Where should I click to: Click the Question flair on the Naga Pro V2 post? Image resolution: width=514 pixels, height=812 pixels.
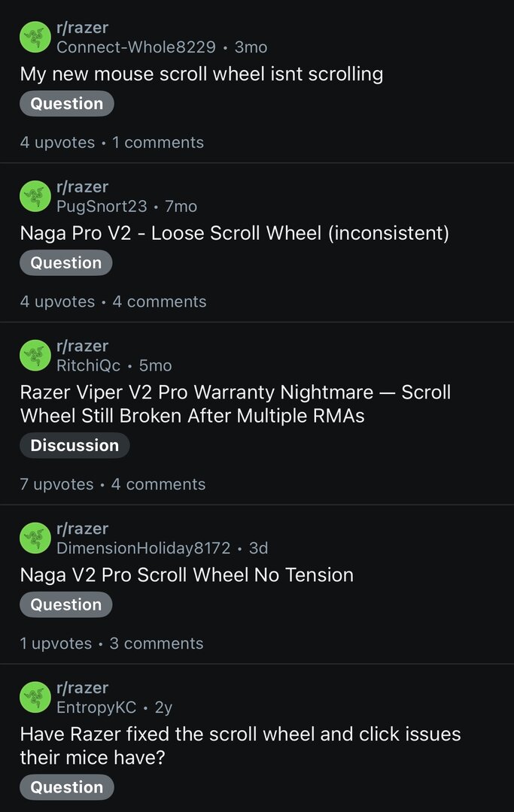click(x=65, y=263)
